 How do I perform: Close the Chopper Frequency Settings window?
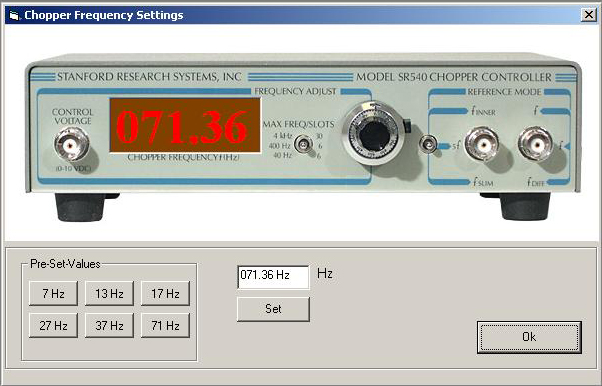(589, 15)
